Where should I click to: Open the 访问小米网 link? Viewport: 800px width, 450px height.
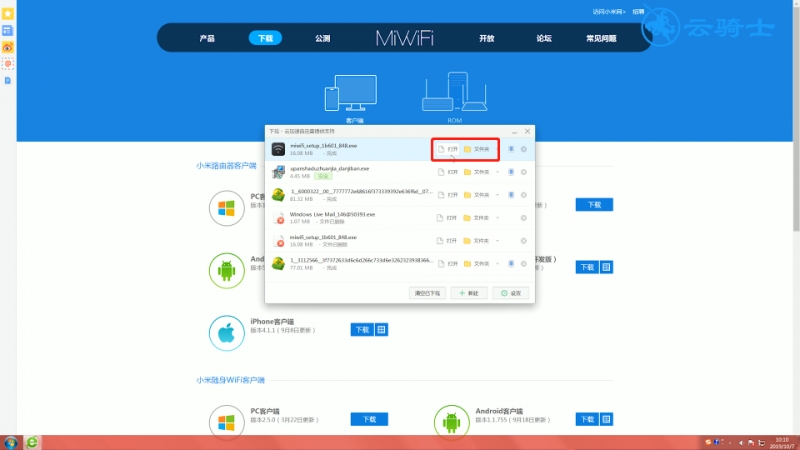pos(609,12)
